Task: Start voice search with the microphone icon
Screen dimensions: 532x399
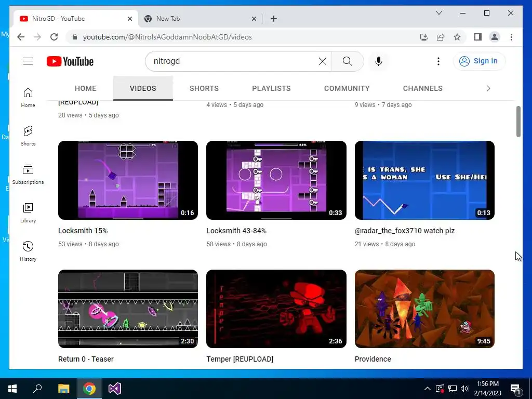Action: pos(379,61)
